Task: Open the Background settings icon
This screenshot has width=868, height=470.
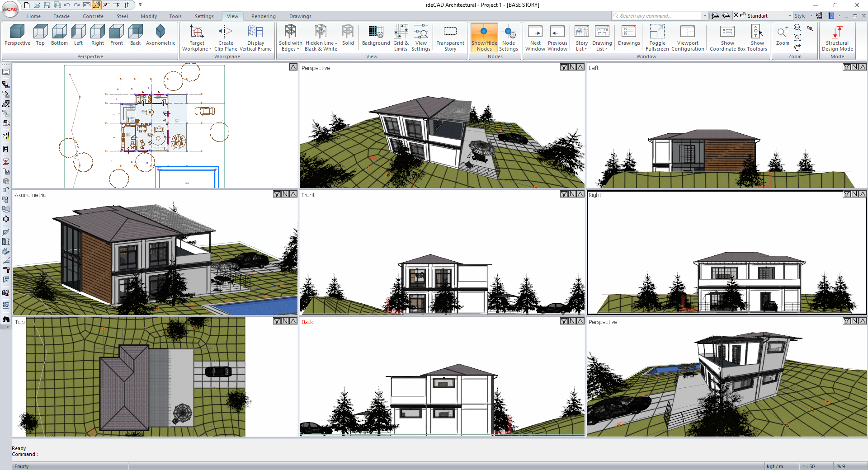Action: click(x=376, y=36)
